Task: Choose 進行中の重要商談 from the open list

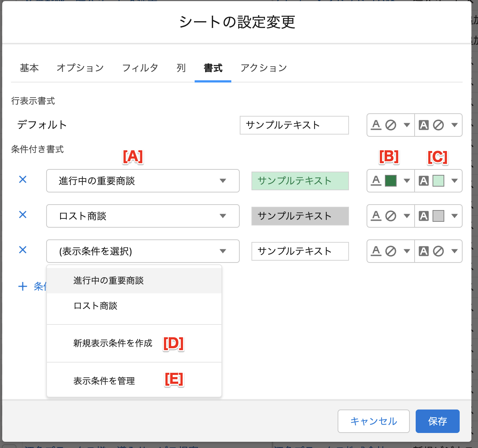Action: coord(109,281)
